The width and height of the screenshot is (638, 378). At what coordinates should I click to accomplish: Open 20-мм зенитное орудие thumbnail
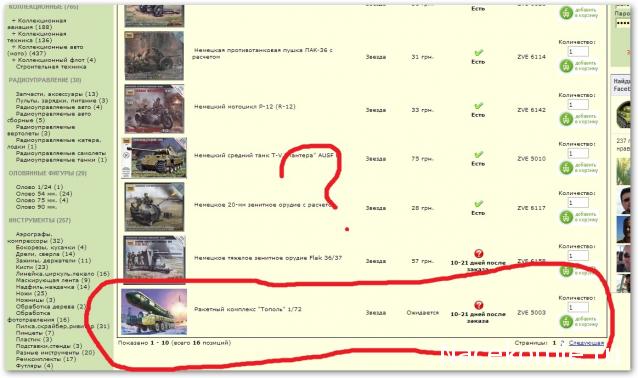tap(154, 207)
